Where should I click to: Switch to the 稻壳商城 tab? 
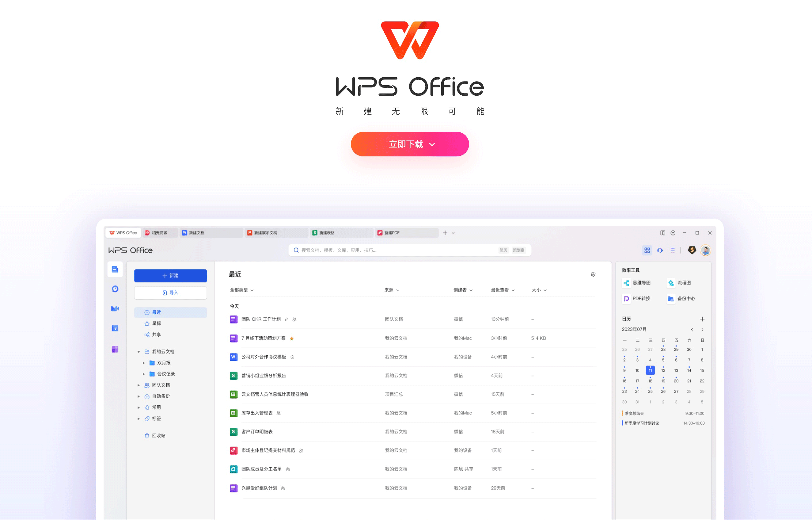pos(160,233)
